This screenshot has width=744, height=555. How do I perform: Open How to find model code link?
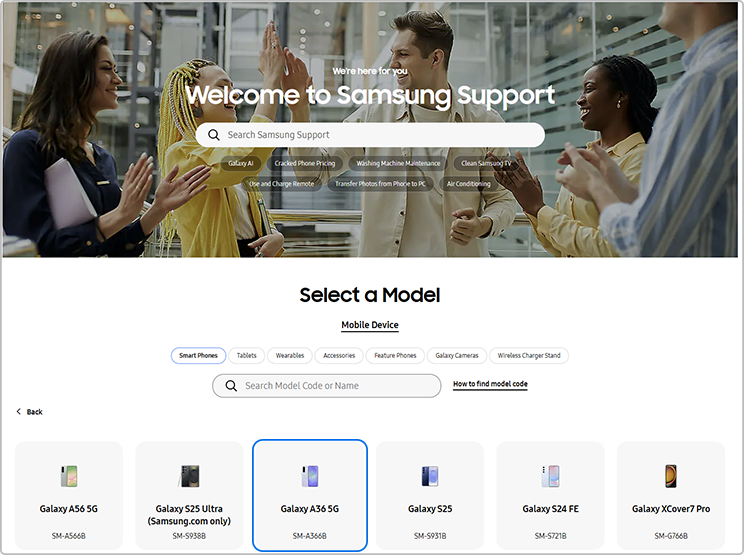point(490,384)
